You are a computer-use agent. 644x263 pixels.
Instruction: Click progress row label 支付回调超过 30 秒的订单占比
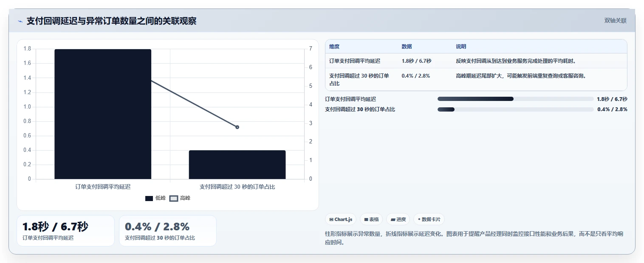[360, 109]
